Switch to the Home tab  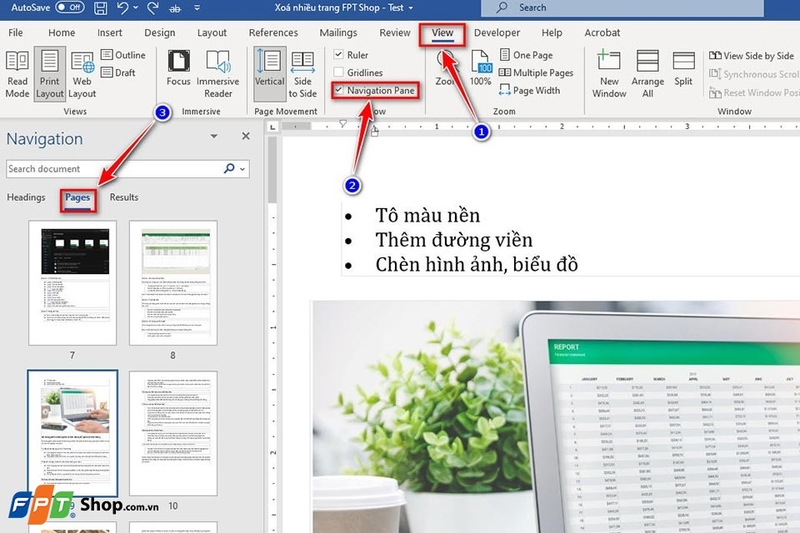pyautogui.click(x=62, y=33)
